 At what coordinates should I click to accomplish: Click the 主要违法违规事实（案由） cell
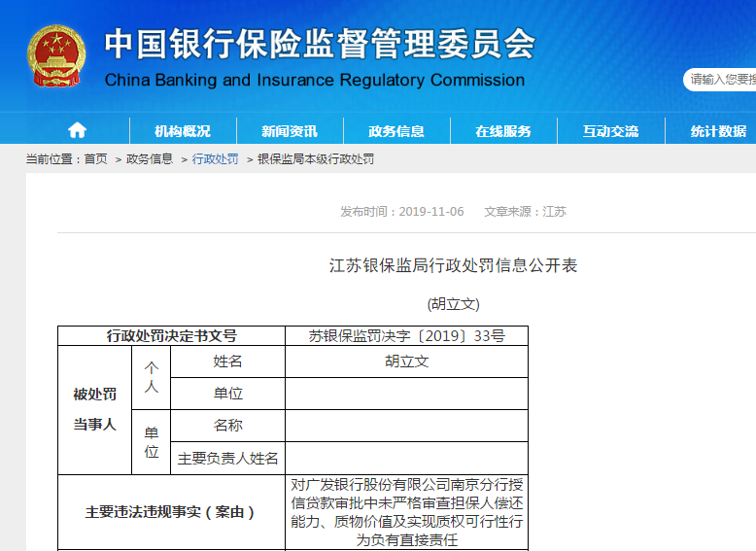point(172,512)
